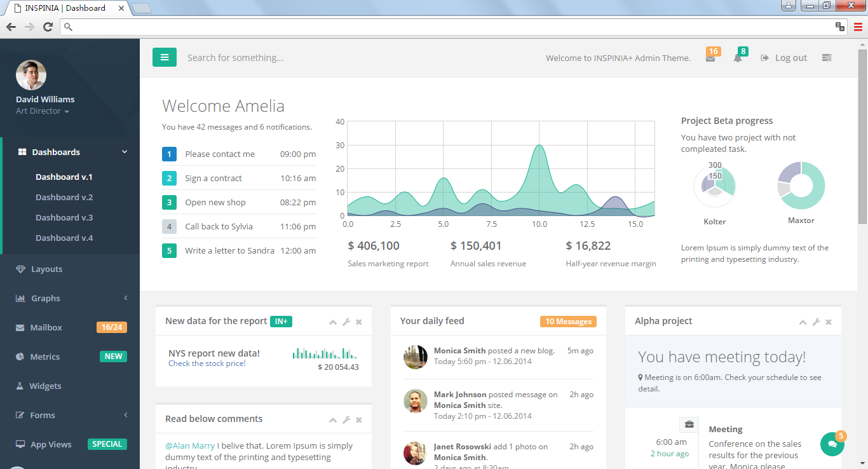Viewport: 868px width, 469px height.
Task: Open the envelope messages icon with badge 16
Action: [710, 58]
